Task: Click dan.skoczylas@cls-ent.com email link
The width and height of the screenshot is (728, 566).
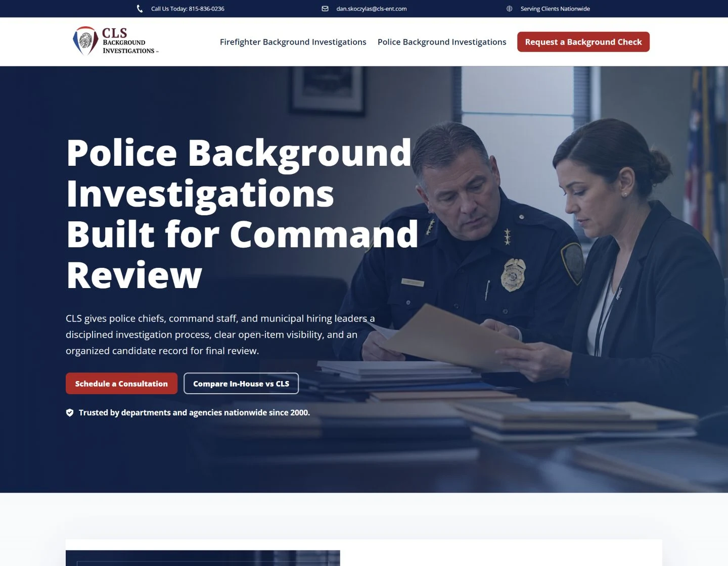Action: click(372, 9)
